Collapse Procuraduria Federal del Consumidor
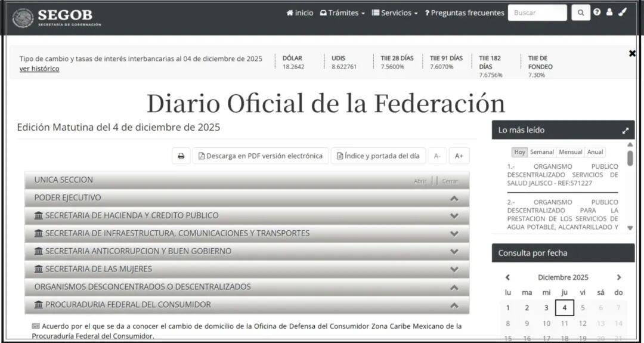Viewport: 644px width, 343px height. (247, 305)
